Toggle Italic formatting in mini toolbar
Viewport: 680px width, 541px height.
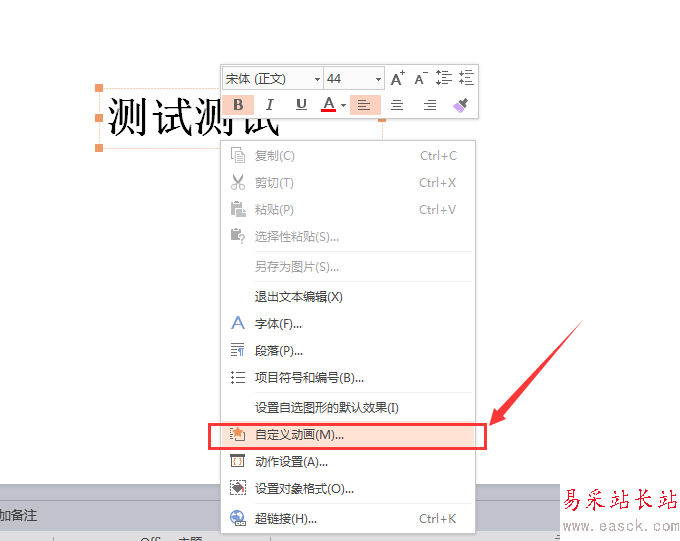click(270, 105)
